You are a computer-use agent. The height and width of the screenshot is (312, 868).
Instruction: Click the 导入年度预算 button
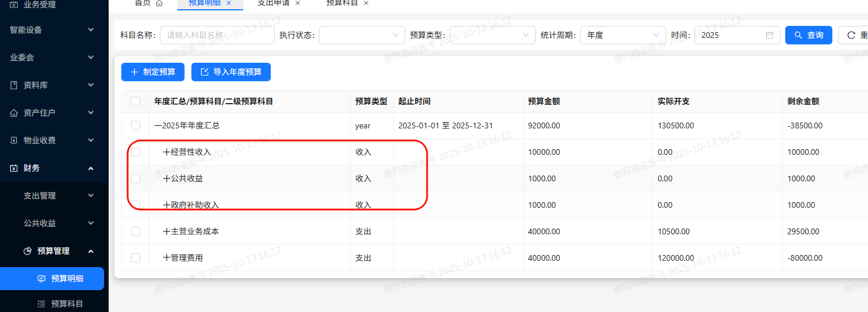[231, 72]
